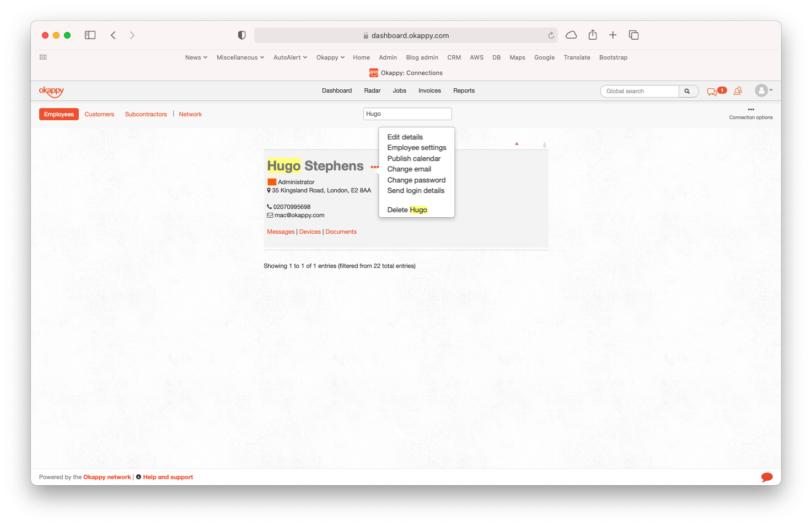Click the orange Administrator colour square
The image size is (812, 526).
272,182
